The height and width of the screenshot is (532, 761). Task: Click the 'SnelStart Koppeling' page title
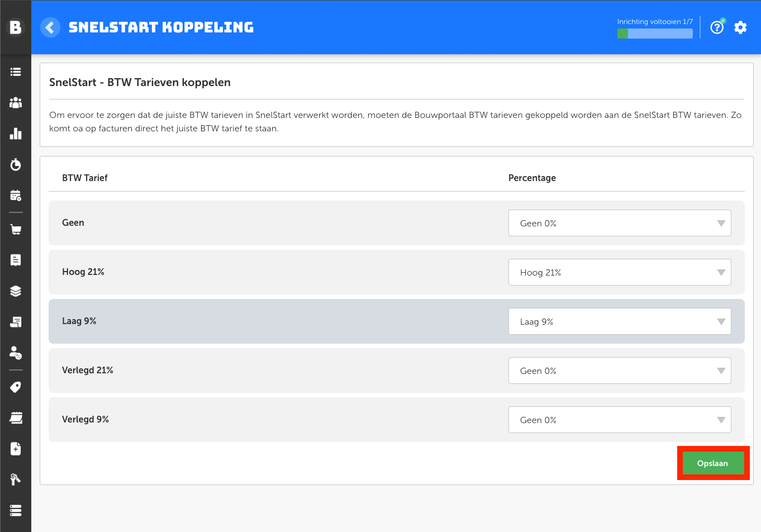pos(161,27)
